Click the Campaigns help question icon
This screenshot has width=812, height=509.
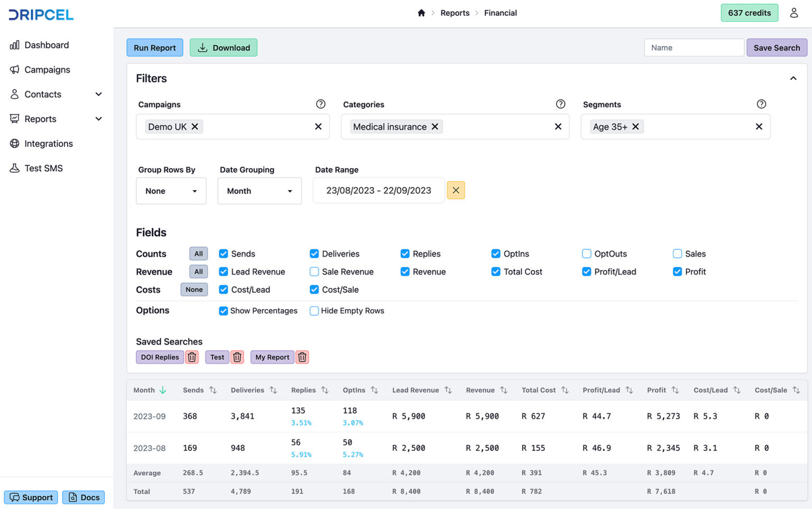click(x=320, y=104)
